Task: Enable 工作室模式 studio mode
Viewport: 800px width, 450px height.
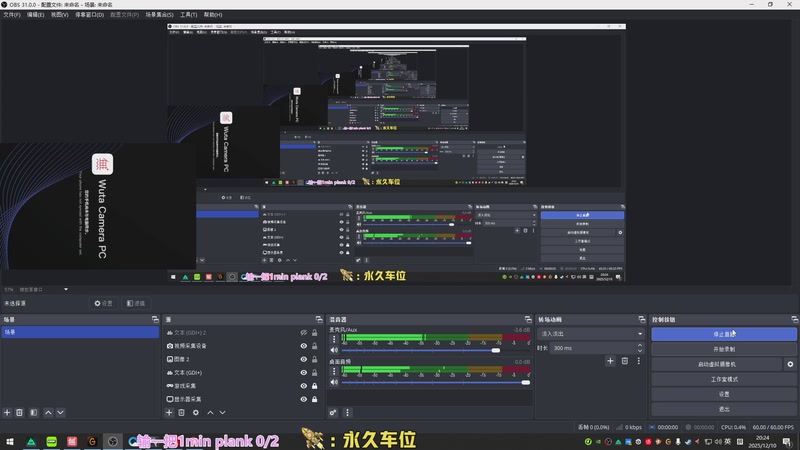Action: [724, 379]
